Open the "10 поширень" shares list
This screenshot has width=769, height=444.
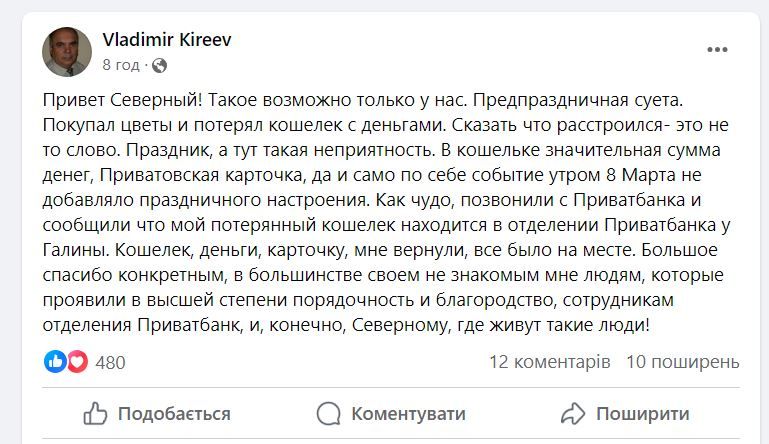point(683,361)
